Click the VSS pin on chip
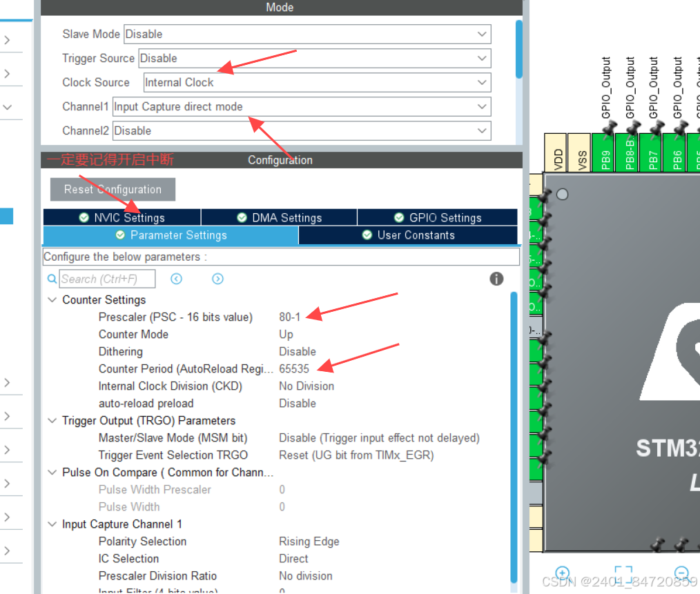Screen dimensions: 700x594 [579, 153]
